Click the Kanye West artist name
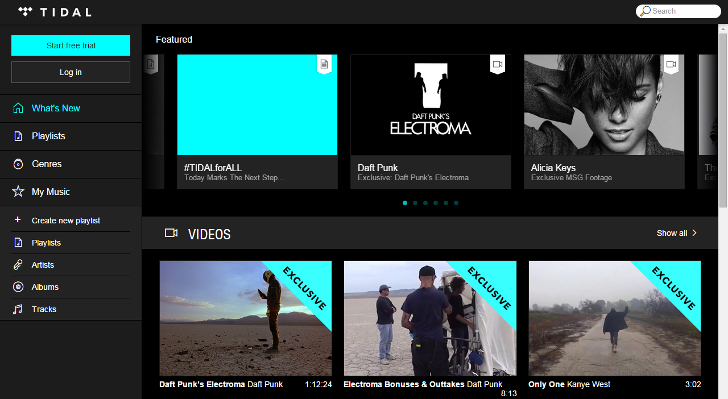The image size is (728, 399). 589,384
